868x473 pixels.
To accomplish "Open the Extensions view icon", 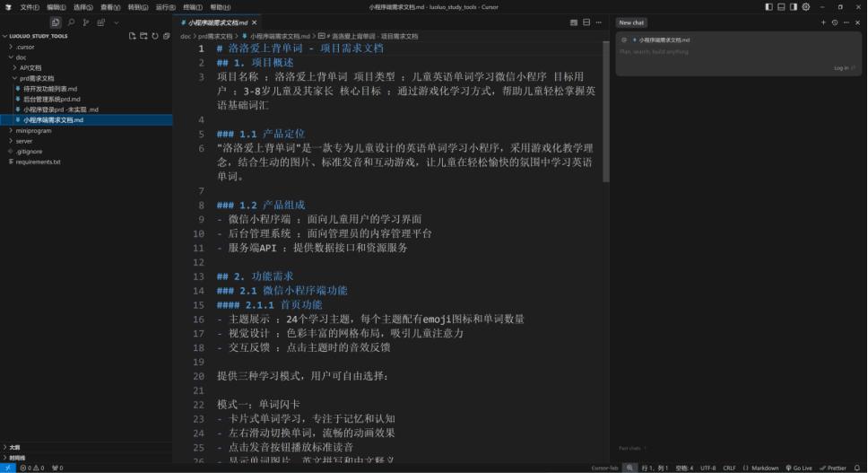I will [101, 22].
